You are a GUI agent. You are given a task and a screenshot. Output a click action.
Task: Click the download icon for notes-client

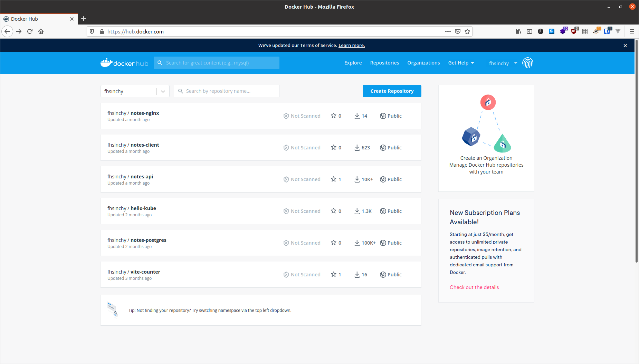coord(357,148)
